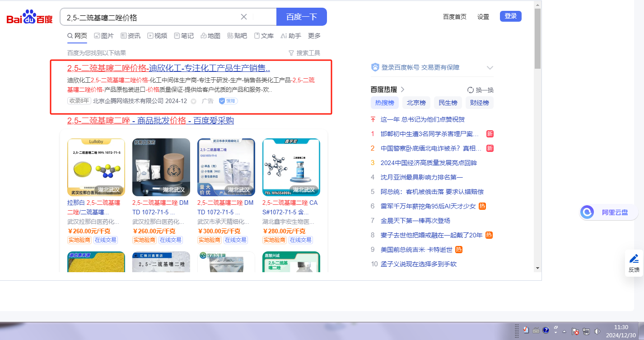Click the ¥300.00 武汉市承天精细化工 product thumbnail

(x=226, y=167)
